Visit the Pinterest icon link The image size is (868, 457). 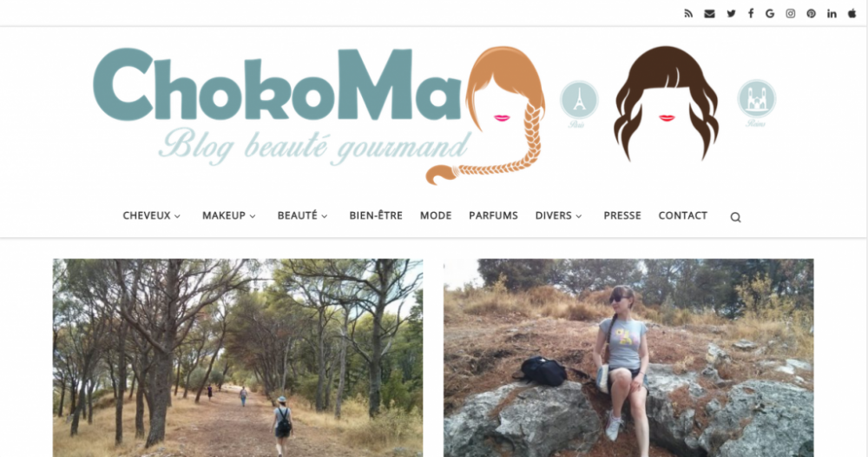811,14
